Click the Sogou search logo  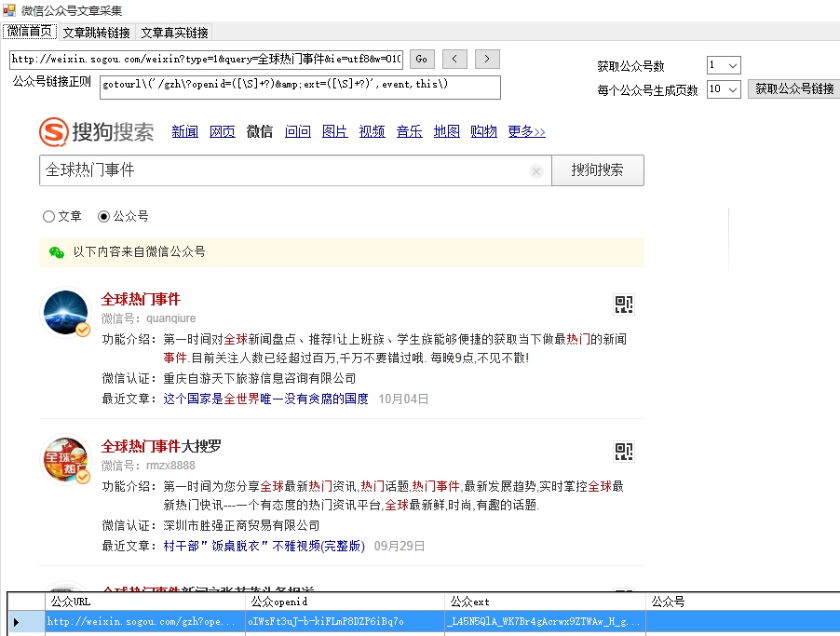97,132
